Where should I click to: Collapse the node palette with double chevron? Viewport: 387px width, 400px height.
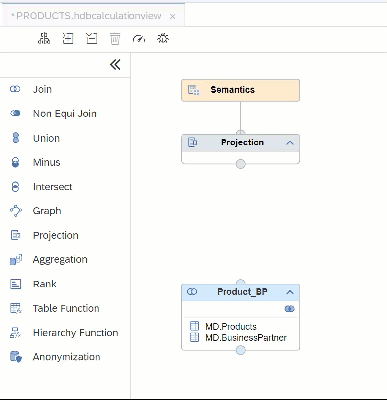(x=115, y=65)
